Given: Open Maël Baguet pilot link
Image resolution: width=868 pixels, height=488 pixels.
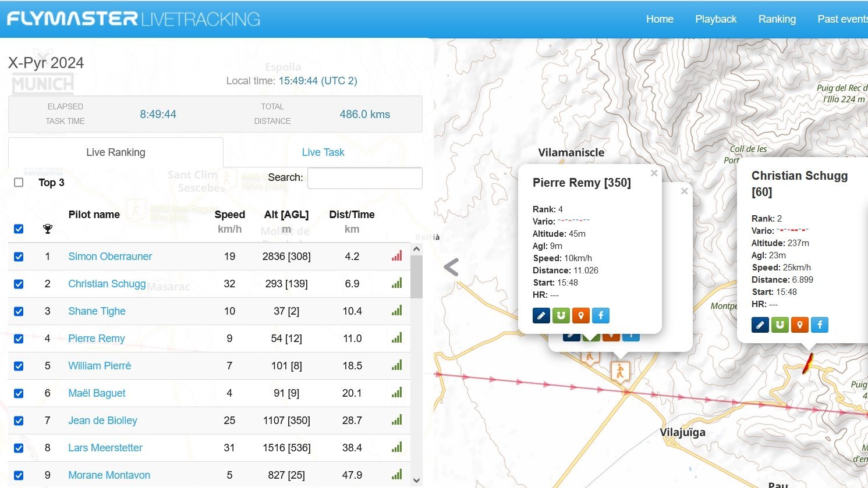Looking at the screenshot, I should pyautogui.click(x=97, y=393).
